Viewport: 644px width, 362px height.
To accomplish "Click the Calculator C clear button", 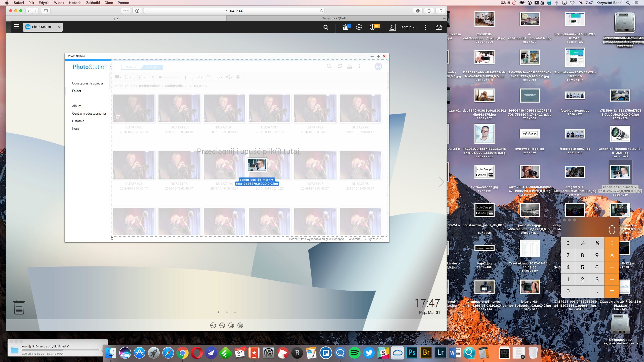I will [x=568, y=243].
